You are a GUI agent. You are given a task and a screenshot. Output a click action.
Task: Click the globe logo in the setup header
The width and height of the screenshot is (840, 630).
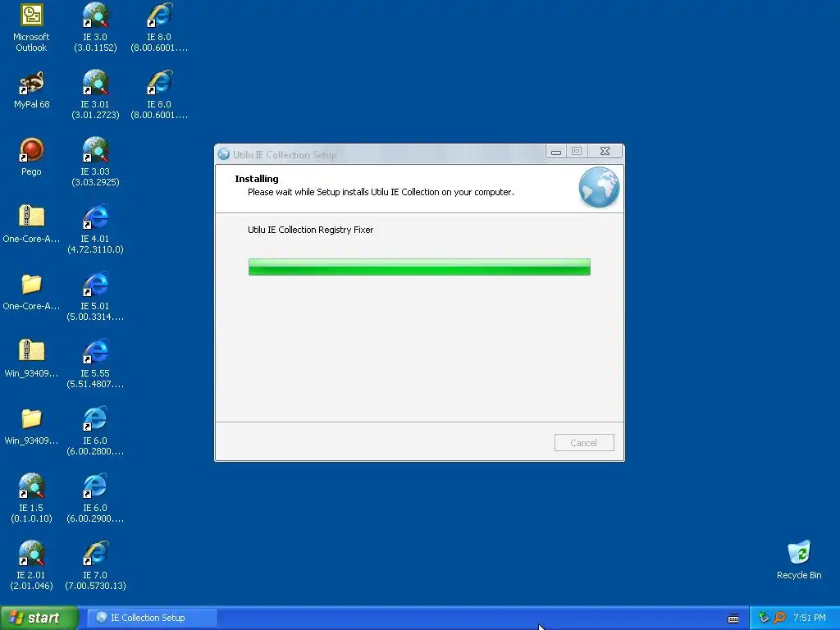coord(599,188)
